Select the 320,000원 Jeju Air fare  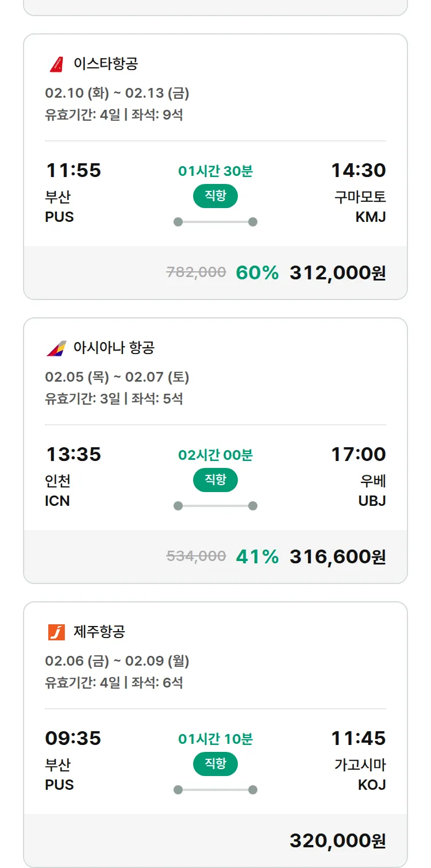(337, 840)
